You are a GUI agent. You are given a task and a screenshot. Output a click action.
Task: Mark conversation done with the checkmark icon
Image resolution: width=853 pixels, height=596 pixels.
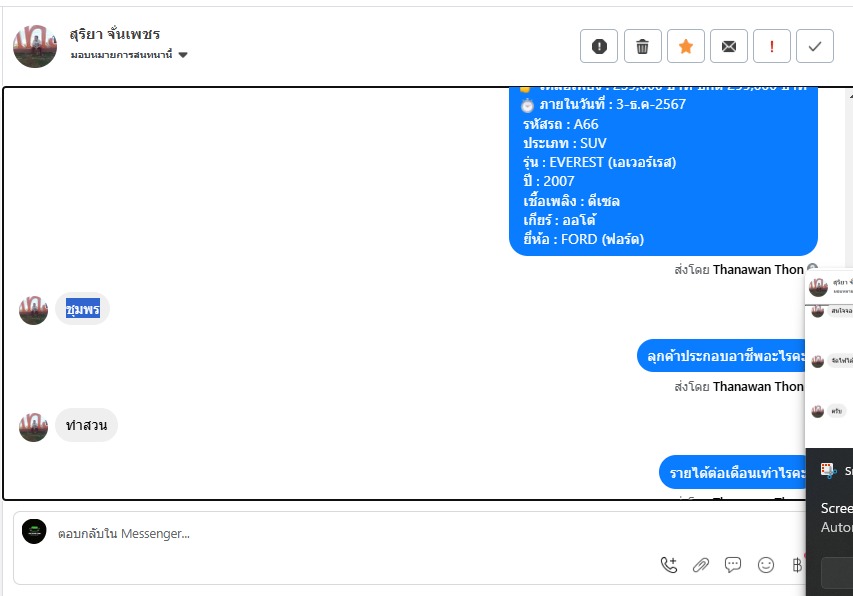[x=814, y=46]
